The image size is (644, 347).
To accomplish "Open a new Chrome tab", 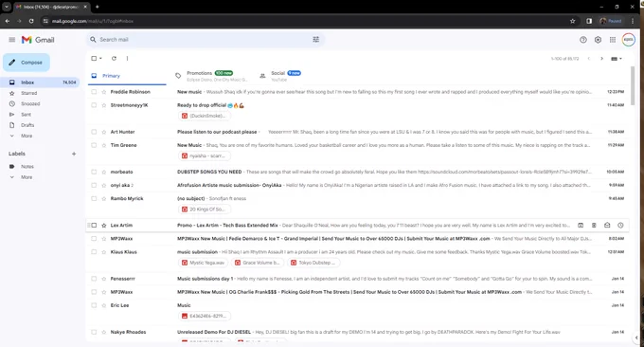I will (98, 7).
